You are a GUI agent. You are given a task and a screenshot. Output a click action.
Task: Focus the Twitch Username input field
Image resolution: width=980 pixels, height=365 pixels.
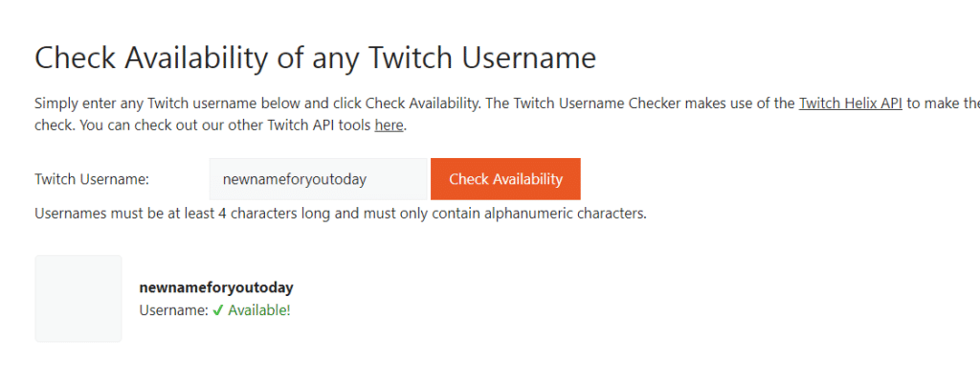[x=318, y=179]
